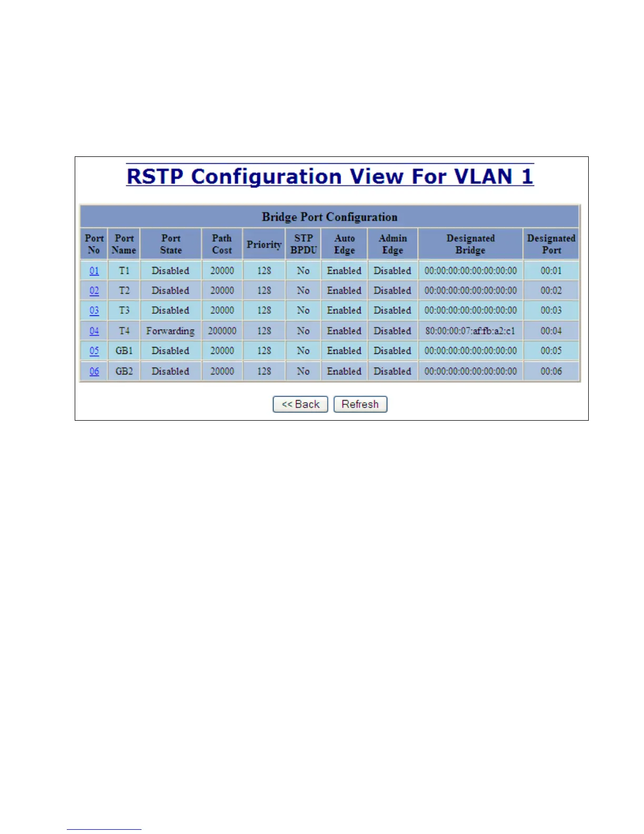This screenshot has width=644, height=834.
Task: Select port name T2 cell
Action: 124,291
